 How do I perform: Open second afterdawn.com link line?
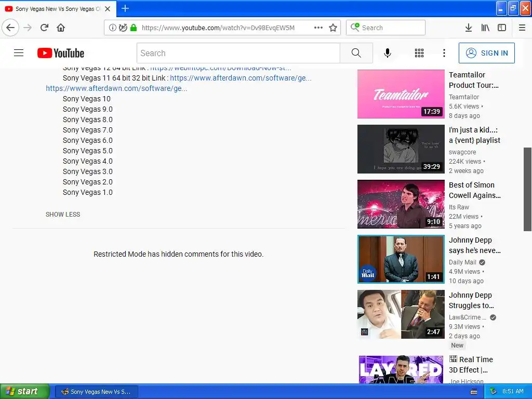click(x=116, y=88)
